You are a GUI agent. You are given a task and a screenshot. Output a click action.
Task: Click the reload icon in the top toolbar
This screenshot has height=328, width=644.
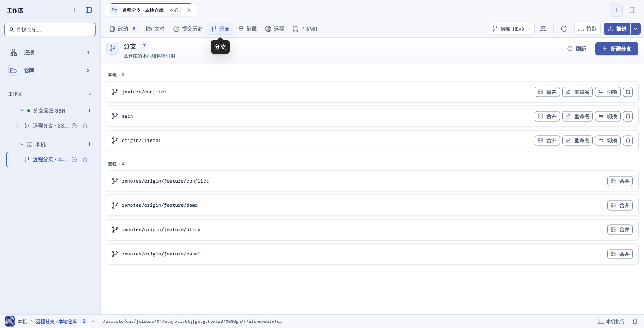tap(564, 29)
